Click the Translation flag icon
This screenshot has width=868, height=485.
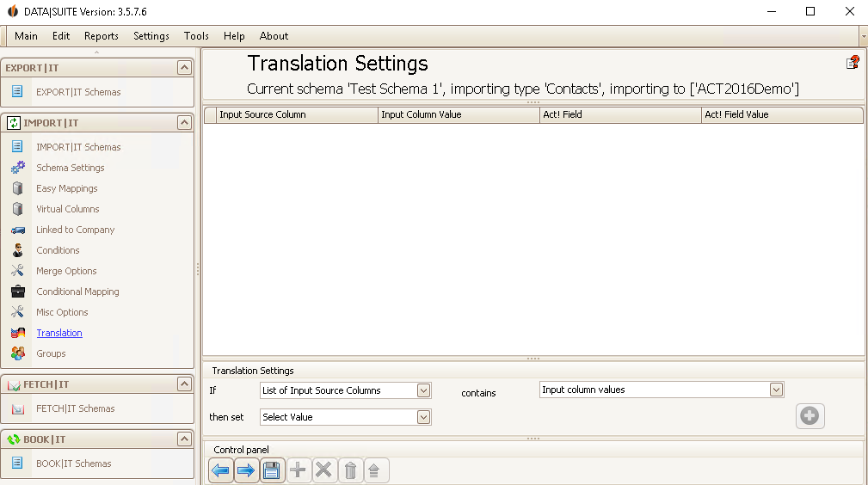(18, 333)
